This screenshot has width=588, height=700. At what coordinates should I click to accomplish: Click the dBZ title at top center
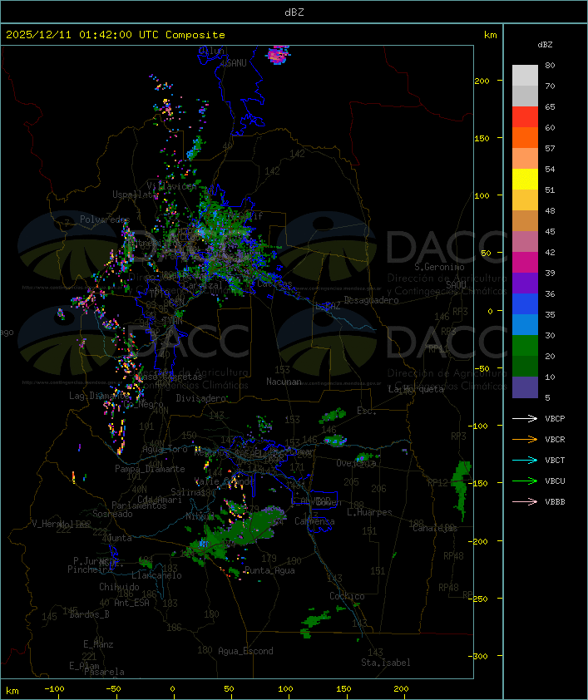pyautogui.click(x=294, y=12)
